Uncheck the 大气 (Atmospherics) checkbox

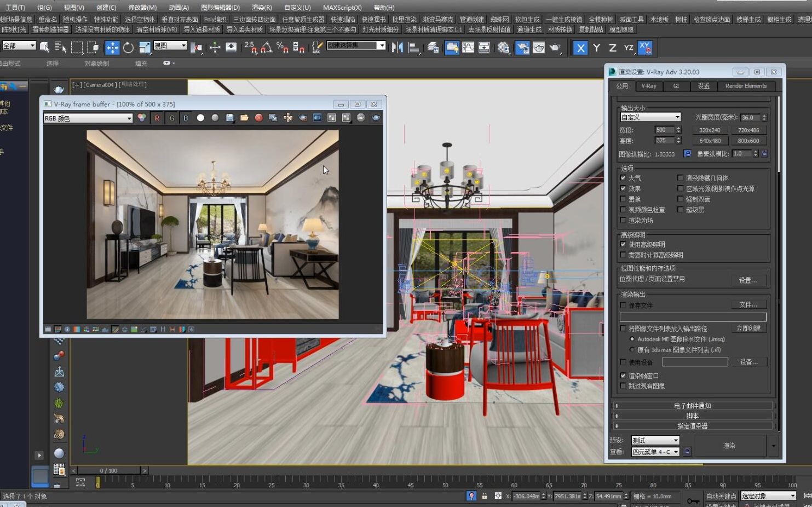click(x=623, y=178)
